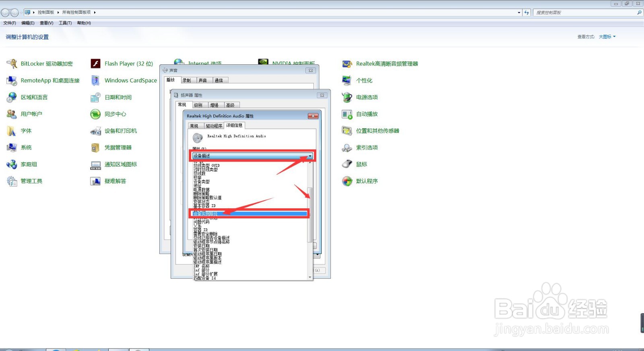Open the 工具(T) menu
This screenshot has width=644, height=351.
point(65,23)
